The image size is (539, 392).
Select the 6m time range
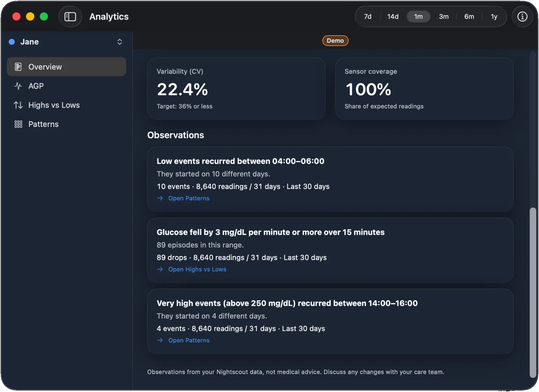coord(469,16)
